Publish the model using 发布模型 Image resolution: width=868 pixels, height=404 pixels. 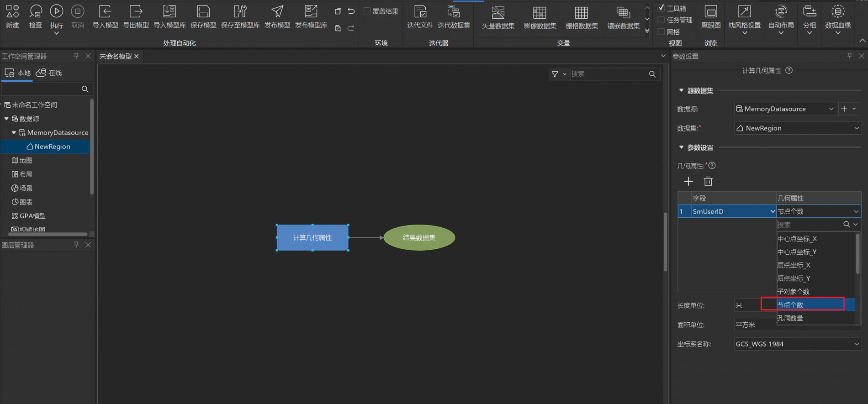[277, 16]
